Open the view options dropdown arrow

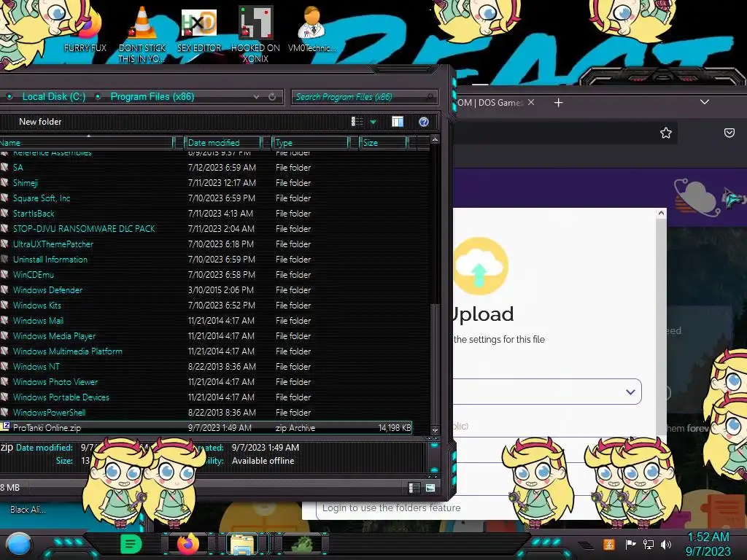[x=373, y=122]
